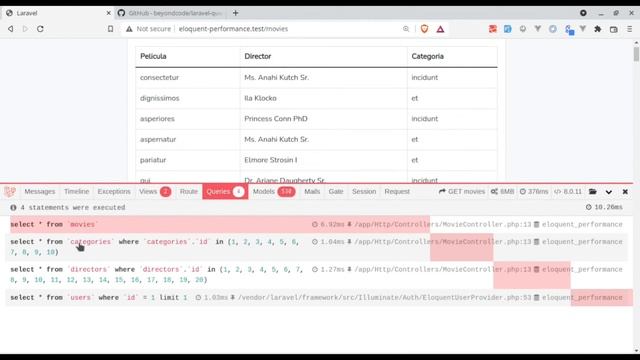Select the 'select * from movies' query
The image size is (640, 360).
[x=316, y=224]
